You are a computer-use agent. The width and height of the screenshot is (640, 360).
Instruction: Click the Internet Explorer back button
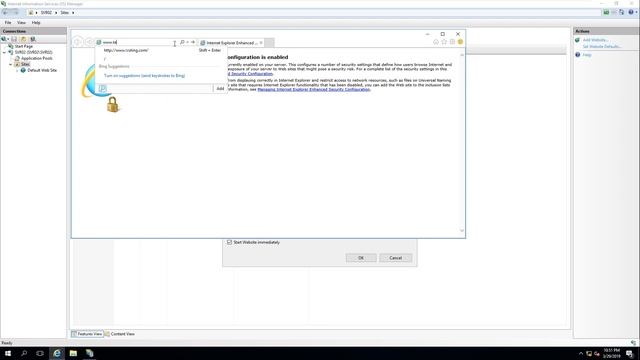pyautogui.click(x=78, y=42)
